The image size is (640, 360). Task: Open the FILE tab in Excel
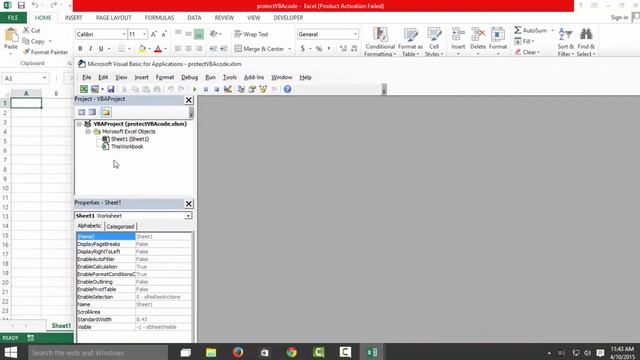[x=13, y=18]
